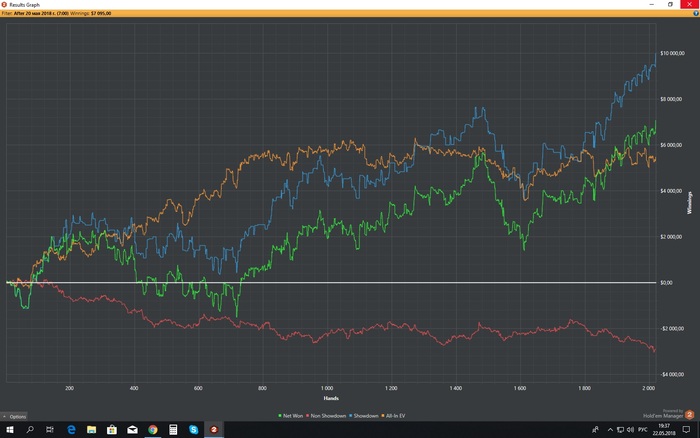Click the Results Graph window icon
This screenshot has height=438, width=700.
coord(4,4)
